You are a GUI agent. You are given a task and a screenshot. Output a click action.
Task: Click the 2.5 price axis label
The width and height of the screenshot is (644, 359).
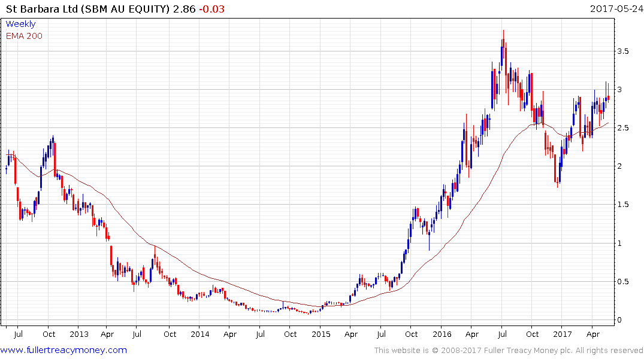coord(622,128)
